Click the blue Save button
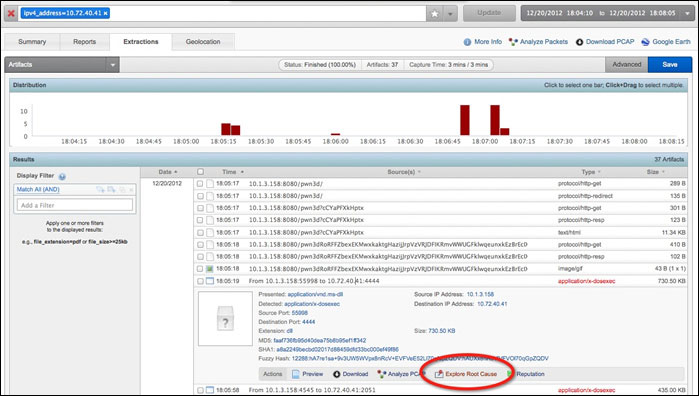This screenshot has width=699, height=396. coord(670,64)
